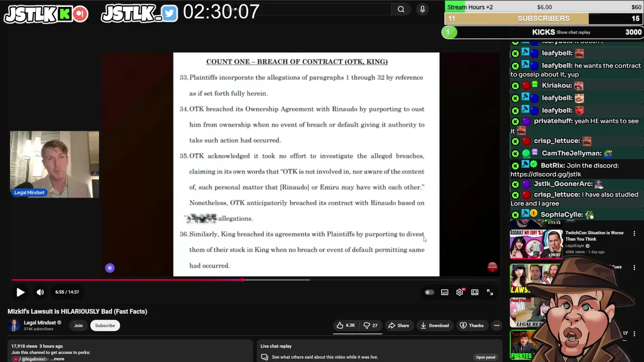Image resolution: width=644 pixels, height=362 pixels.
Task: Click the video title 'Mizkif's Lawsuit is HILARIOUSLY Bad'
Action: point(77,311)
